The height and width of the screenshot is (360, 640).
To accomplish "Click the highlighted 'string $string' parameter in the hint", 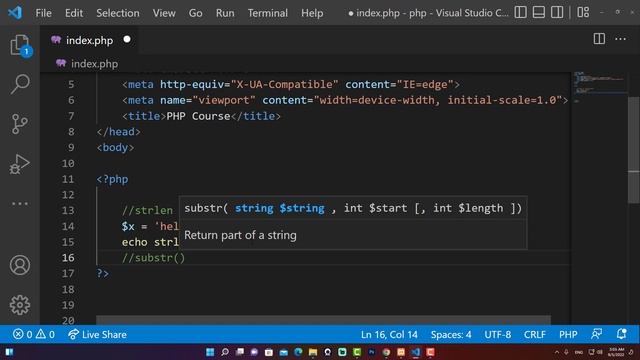I will [x=280, y=208].
